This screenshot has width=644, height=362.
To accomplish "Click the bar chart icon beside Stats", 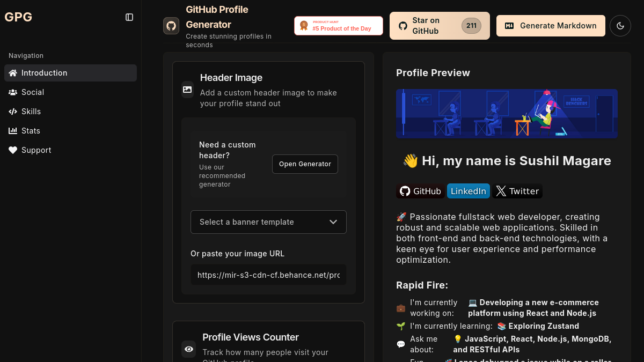I will coord(13,131).
